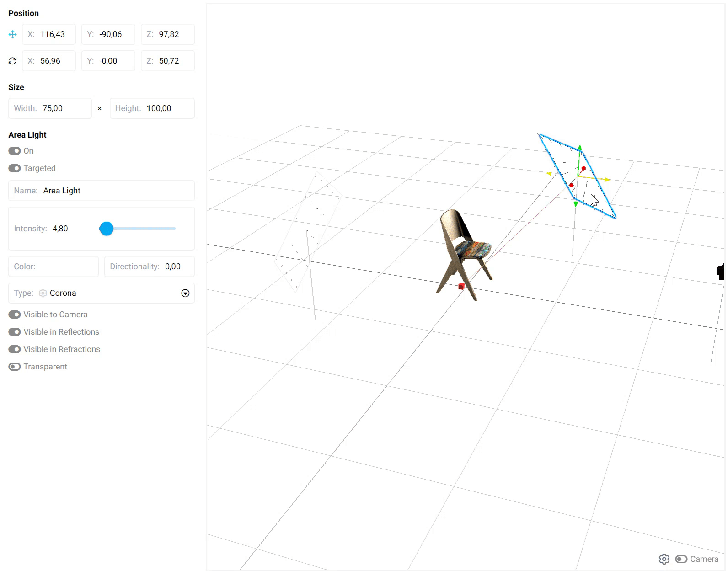Expand the Type dropdown arrow

[185, 293]
